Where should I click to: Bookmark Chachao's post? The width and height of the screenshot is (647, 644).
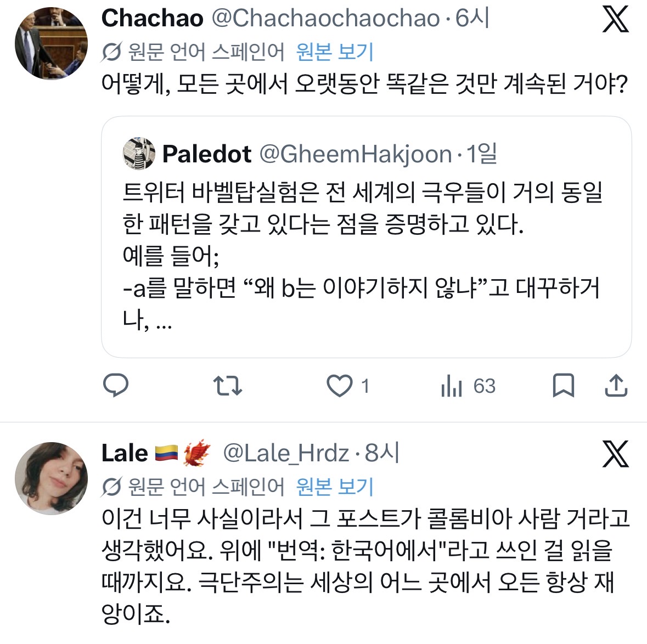point(563,385)
